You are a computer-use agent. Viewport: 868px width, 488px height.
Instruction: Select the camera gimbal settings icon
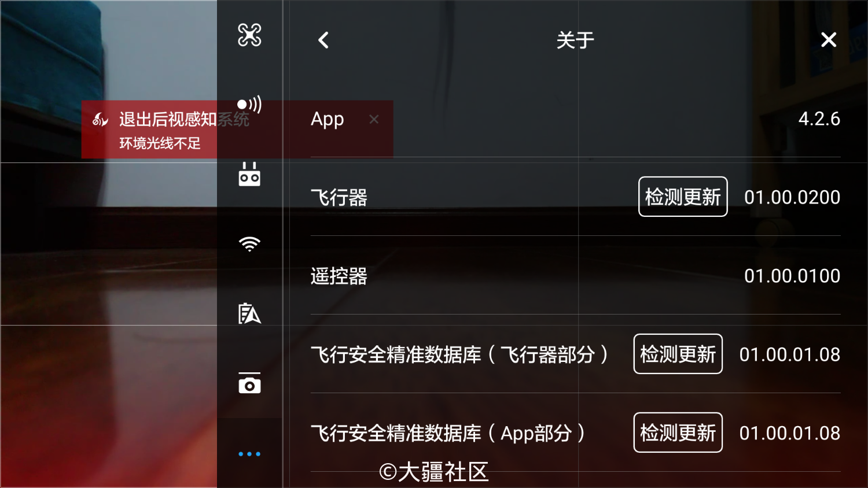coord(249,383)
